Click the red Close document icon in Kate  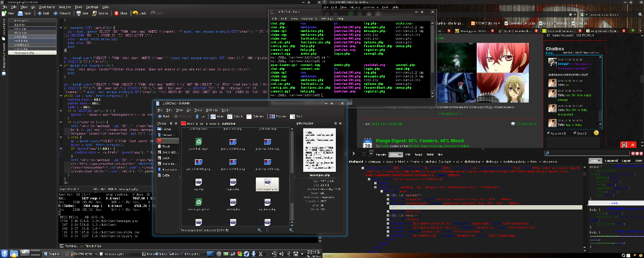[x=116, y=13]
